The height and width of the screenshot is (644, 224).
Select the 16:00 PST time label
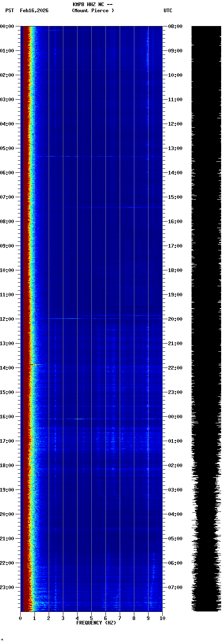pos(7,417)
